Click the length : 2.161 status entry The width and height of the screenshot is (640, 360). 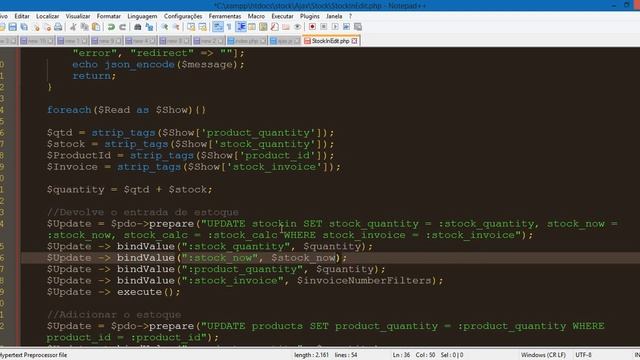click(311, 355)
